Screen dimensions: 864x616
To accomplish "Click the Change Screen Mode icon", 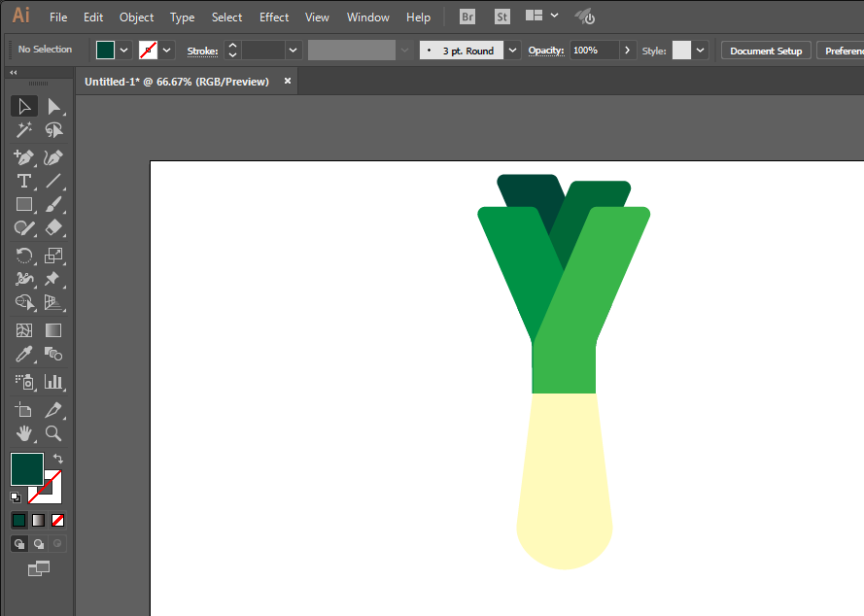I will click(x=39, y=568).
